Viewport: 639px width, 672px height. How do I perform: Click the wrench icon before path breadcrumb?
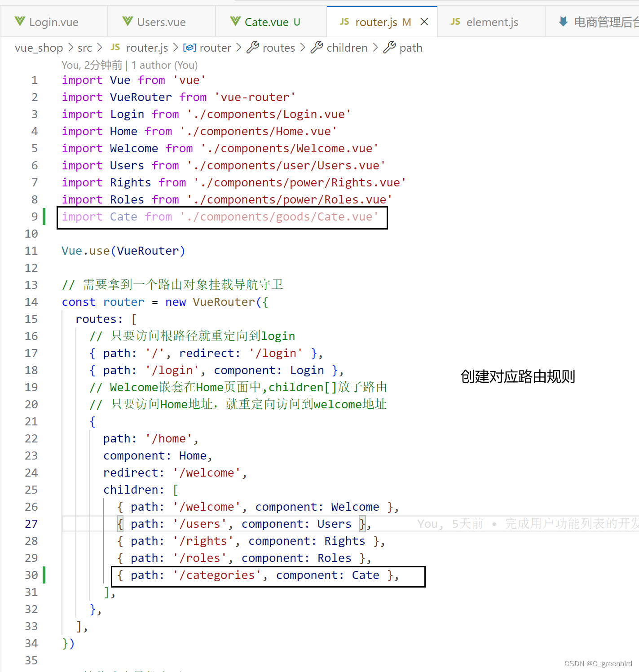tap(389, 47)
